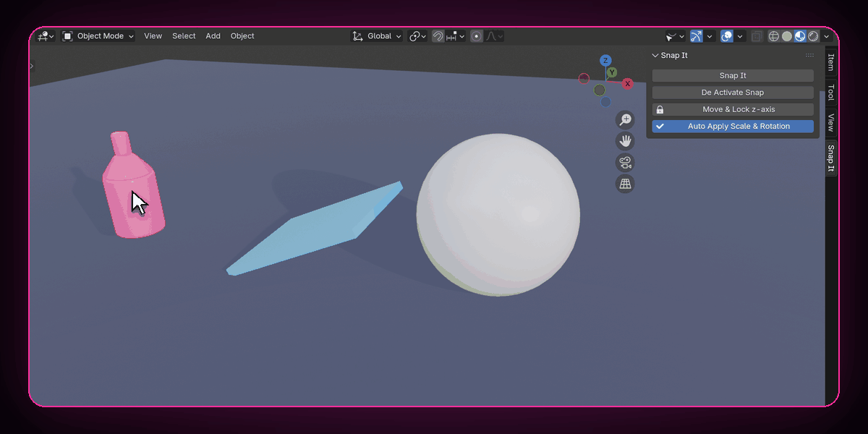The image size is (868, 434).
Task: Open the snapping options dropdown
Action: [456, 36]
